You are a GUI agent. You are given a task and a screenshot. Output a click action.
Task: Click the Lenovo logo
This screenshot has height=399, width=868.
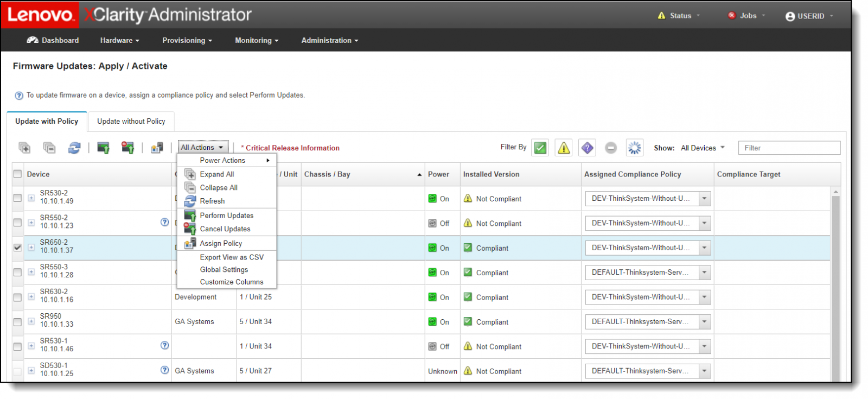click(x=40, y=15)
